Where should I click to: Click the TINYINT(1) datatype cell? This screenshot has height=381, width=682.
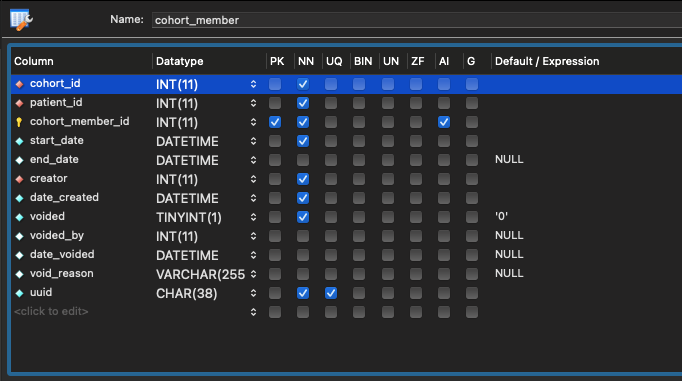pos(189,217)
